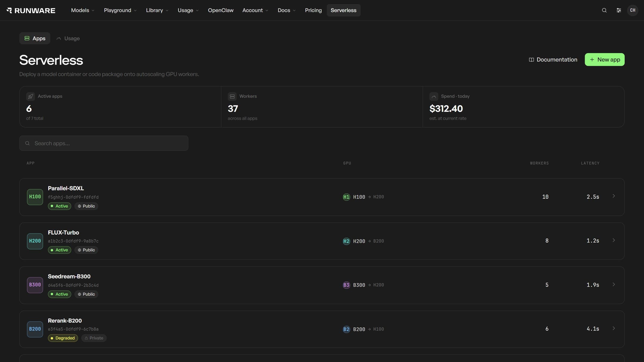644x362 pixels.
Task: Open Rerank-B200 row chevron
Action: [x=614, y=328]
